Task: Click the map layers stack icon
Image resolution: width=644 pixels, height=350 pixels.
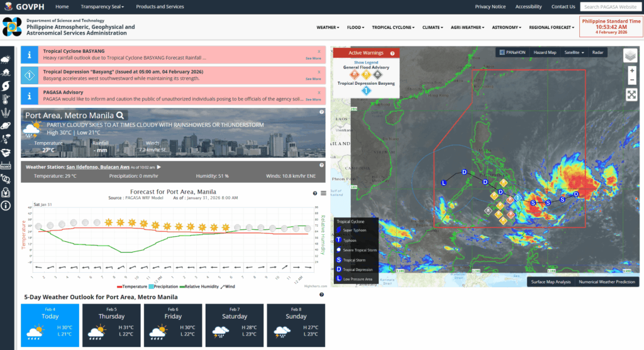Action: [630, 55]
